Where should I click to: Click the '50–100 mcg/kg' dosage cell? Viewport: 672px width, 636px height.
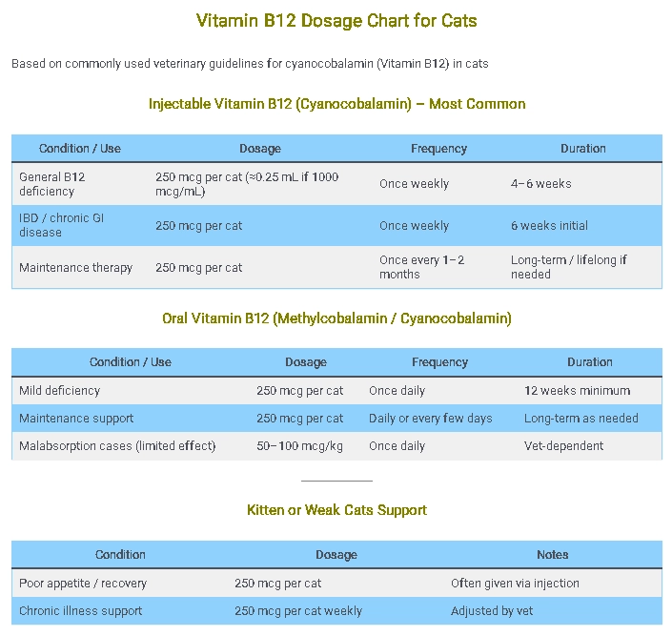[299, 446]
